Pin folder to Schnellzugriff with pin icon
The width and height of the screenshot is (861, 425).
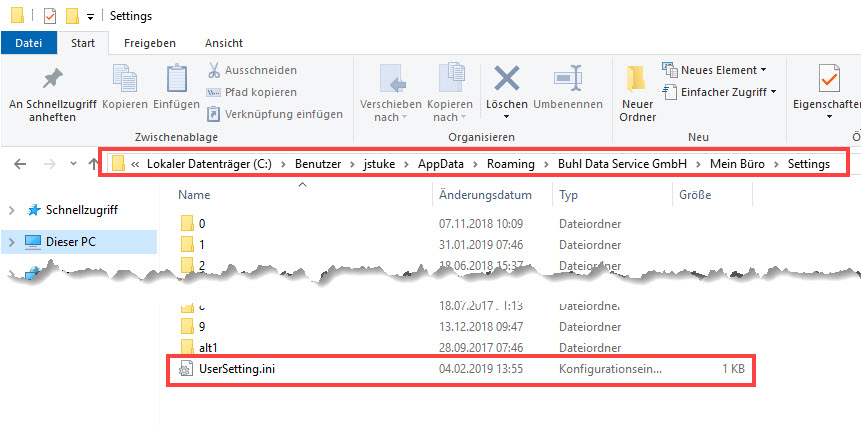(51, 79)
